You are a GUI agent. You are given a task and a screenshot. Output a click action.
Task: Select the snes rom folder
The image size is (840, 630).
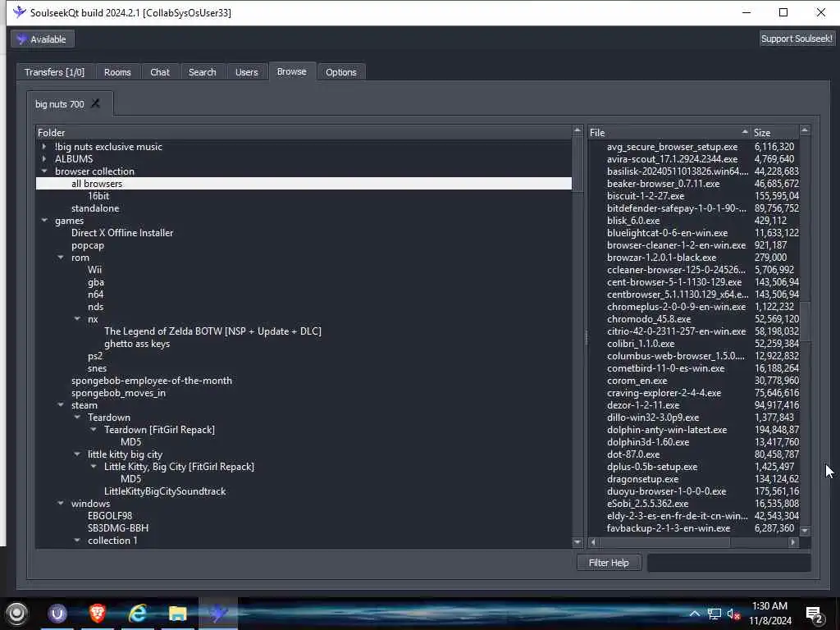click(x=97, y=368)
